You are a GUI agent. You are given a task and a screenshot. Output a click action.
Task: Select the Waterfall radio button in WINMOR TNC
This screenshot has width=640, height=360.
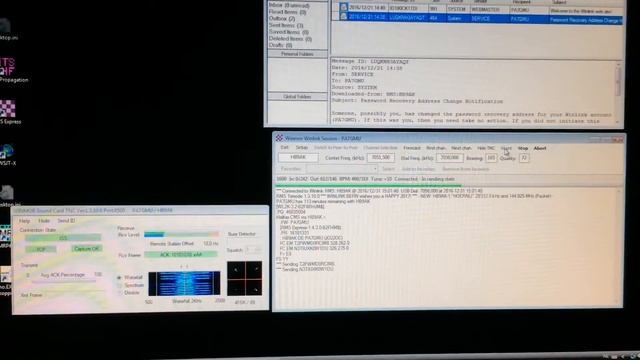coord(119,278)
